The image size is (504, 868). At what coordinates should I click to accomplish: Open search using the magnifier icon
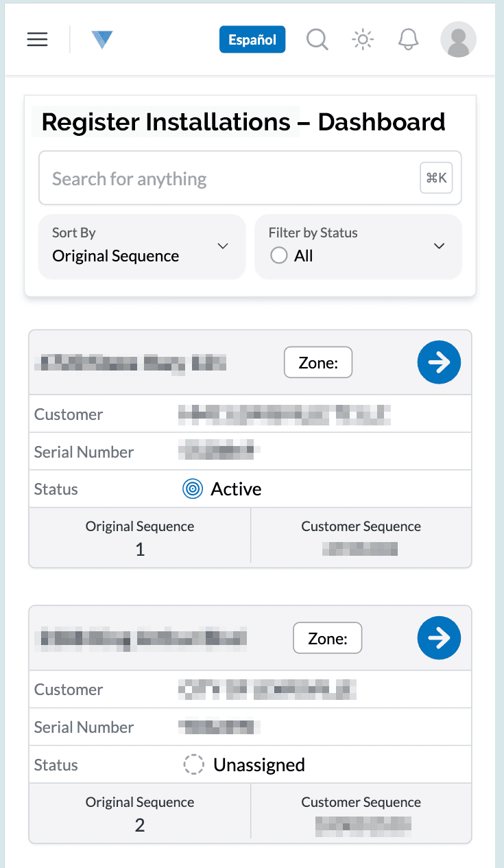[x=317, y=39]
